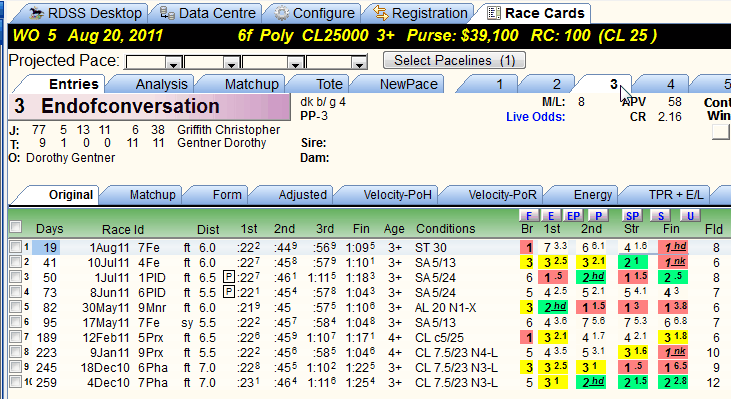Open the Velocity-PoR tab
The height and width of the screenshot is (399, 731).
[492, 195]
